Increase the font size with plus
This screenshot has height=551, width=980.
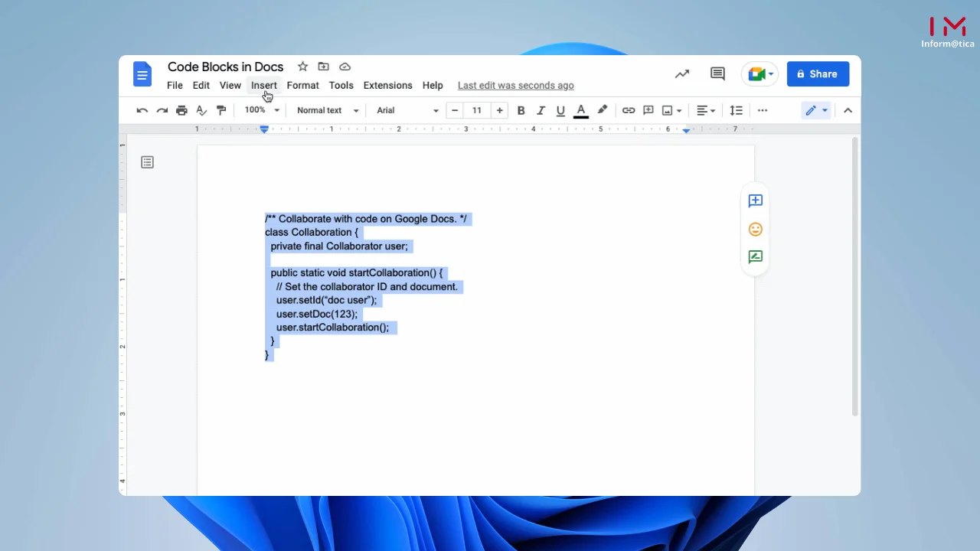pos(499,110)
